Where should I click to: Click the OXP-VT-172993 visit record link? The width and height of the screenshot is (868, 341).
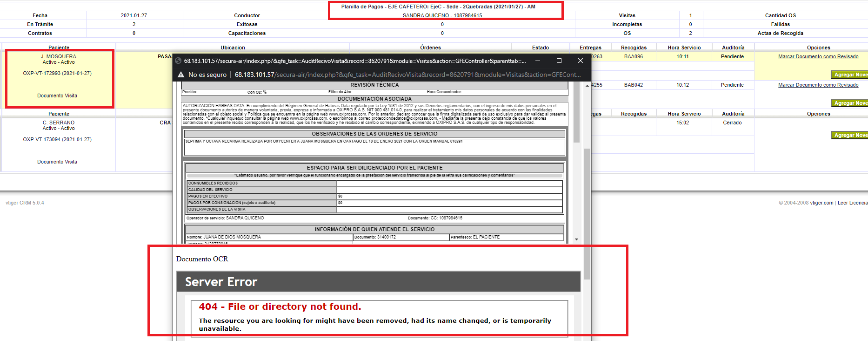click(57, 73)
